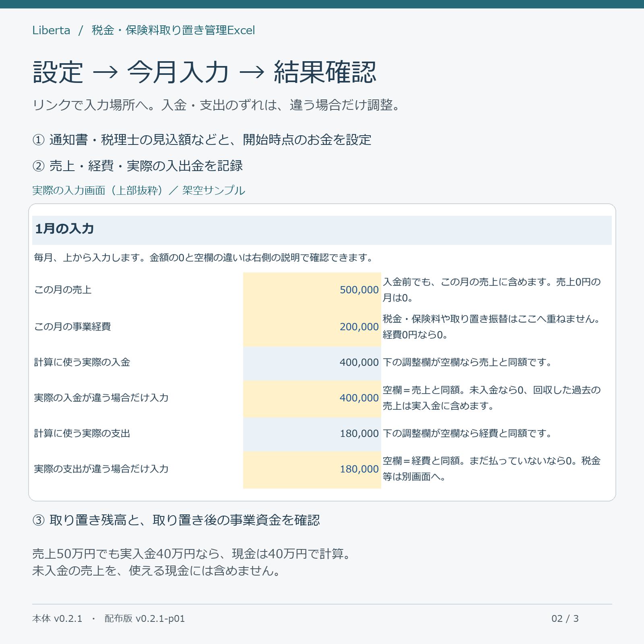Click the note 空欄=売上と同額。未入金なら0

[491, 398]
